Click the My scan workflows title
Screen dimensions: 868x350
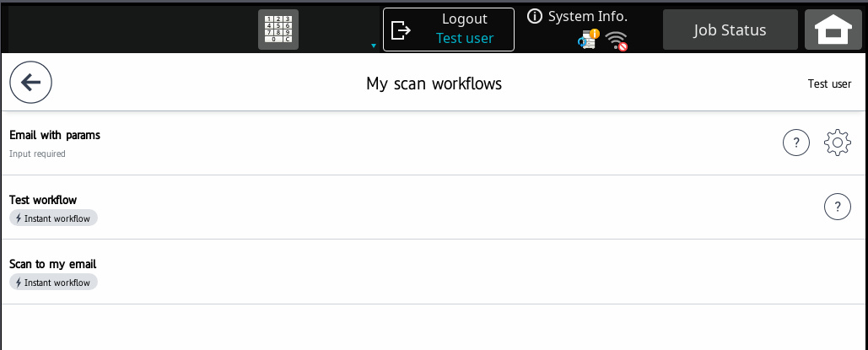(x=434, y=83)
